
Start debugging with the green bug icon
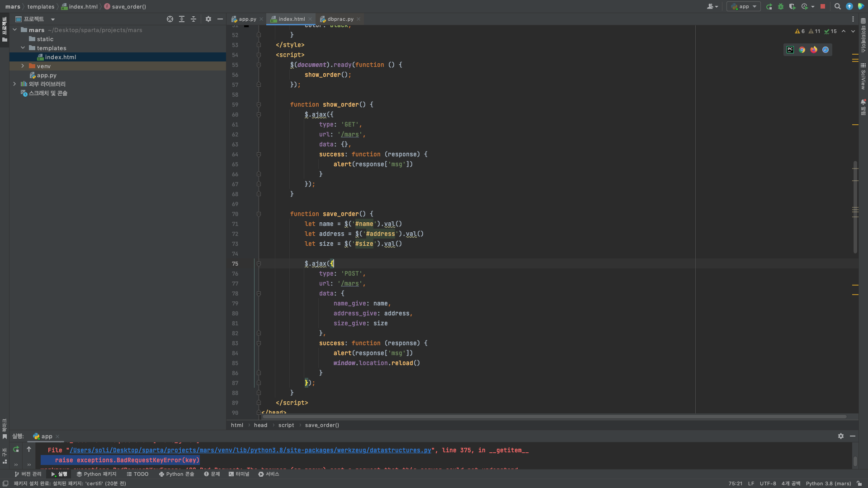(781, 7)
